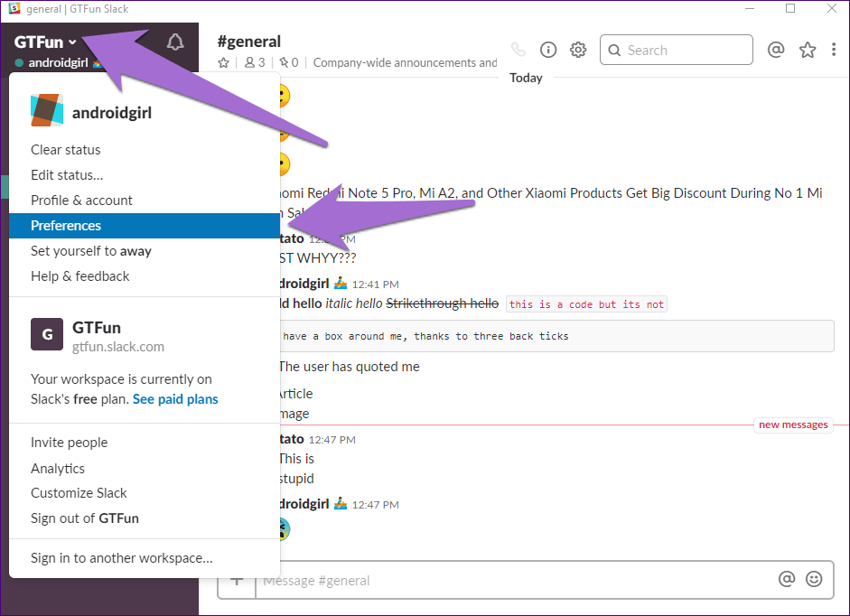
Task: Click 'The user has quoted me' text
Action: [x=349, y=367]
